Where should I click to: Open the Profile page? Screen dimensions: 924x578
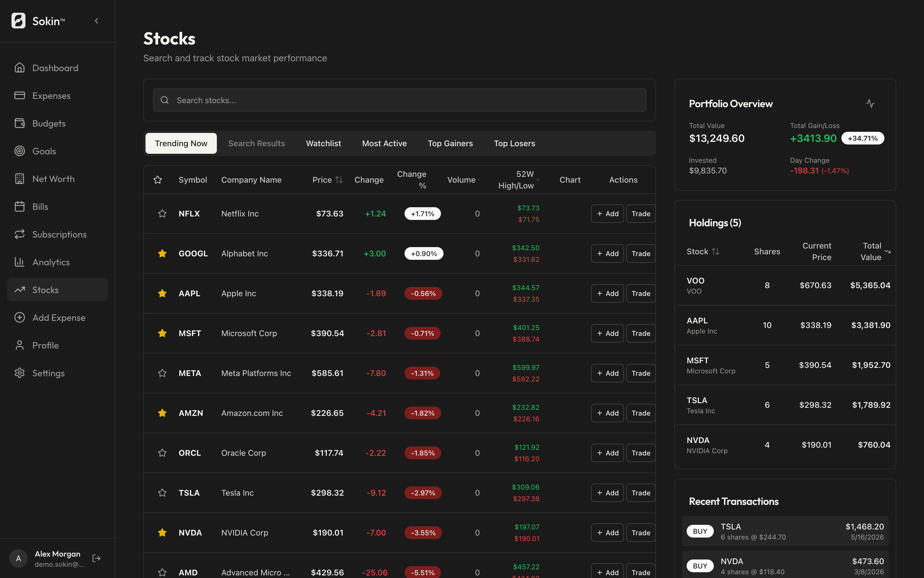coord(57,345)
